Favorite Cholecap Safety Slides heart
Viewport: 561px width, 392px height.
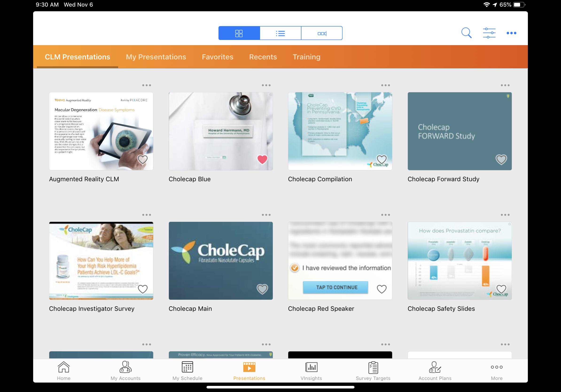[501, 289]
